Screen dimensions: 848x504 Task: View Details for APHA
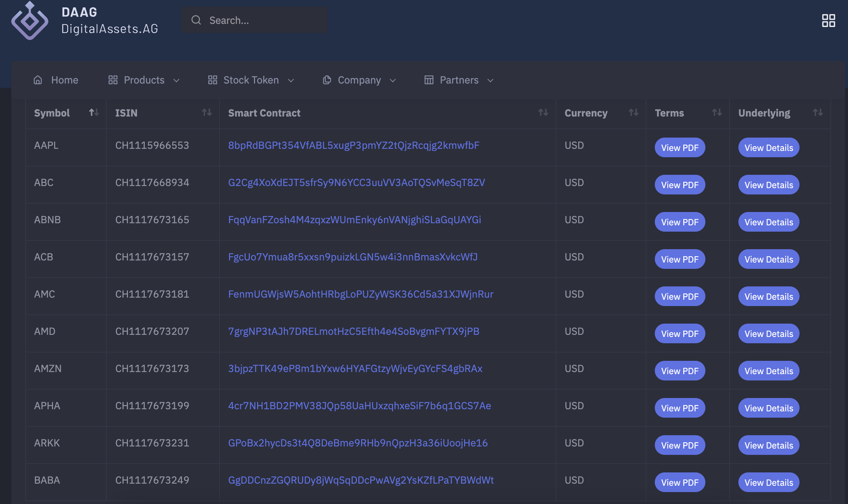pos(769,408)
